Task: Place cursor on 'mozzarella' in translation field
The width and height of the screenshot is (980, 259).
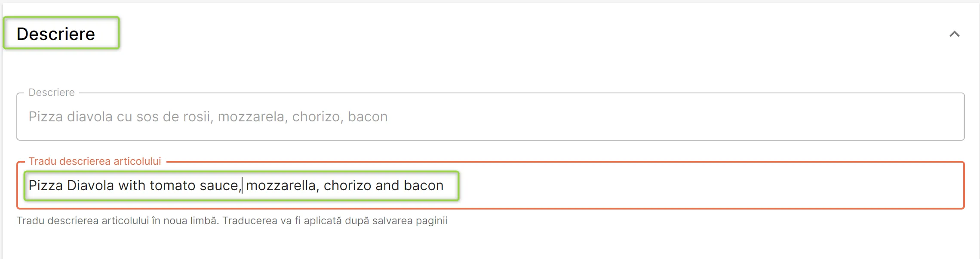Action: point(281,185)
